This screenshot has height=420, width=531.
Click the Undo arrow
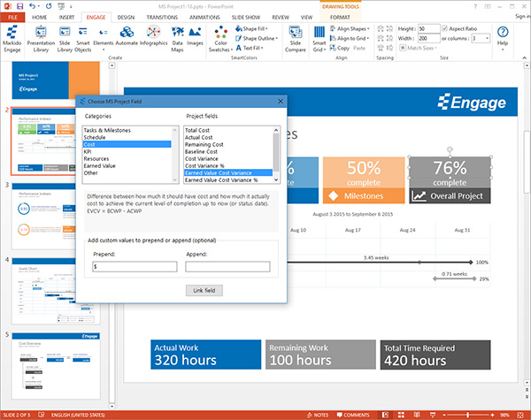32,6
